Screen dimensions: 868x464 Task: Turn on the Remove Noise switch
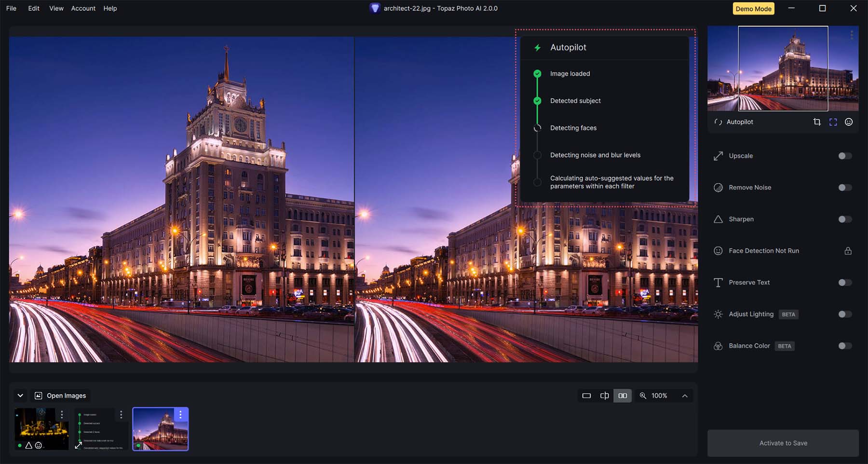coord(844,188)
